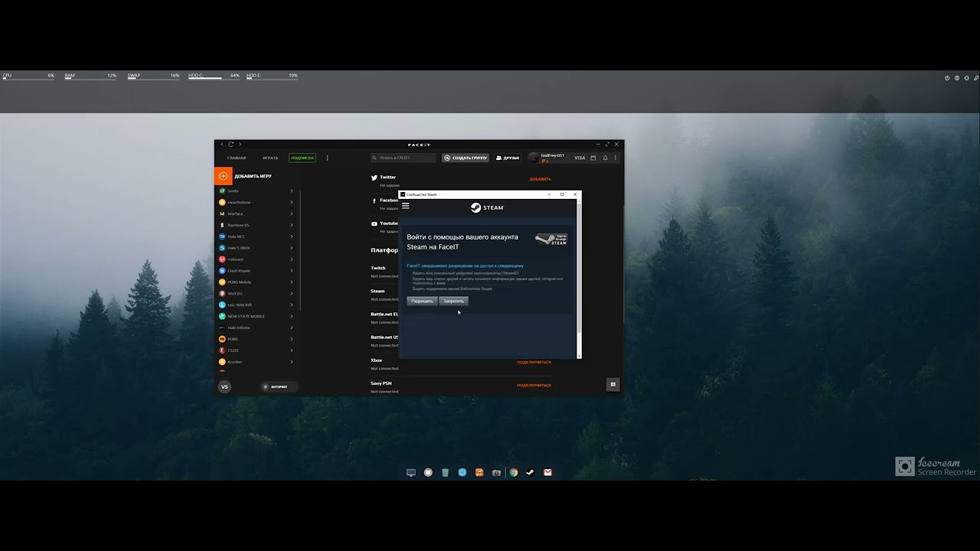Expand the CS:GO game entry
980x551 pixels.
click(x=292, y=350)
